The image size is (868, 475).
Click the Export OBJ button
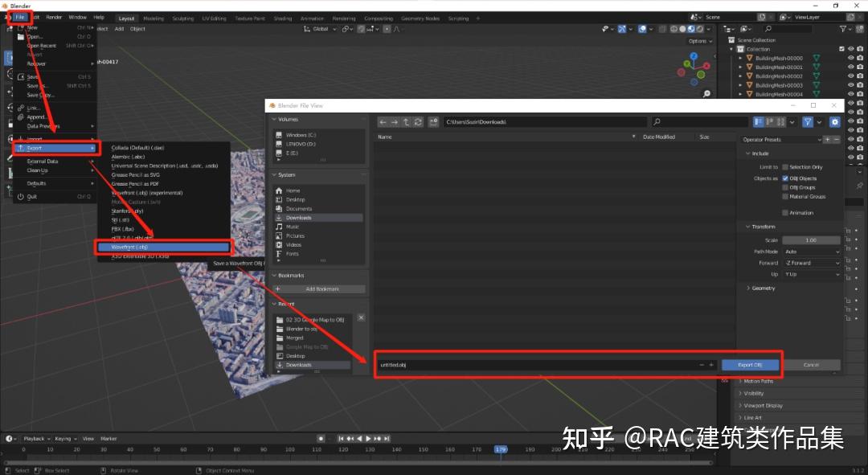point(750,365)
